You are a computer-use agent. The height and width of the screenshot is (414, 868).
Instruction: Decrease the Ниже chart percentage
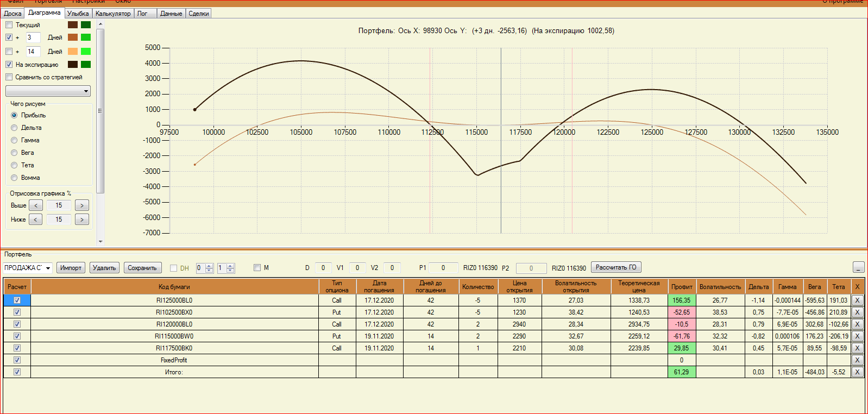(36, 219)
